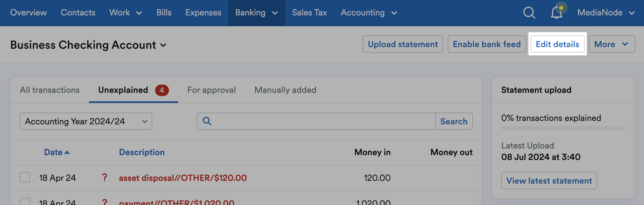Tick checkbox for asset disposal transaction
Viewport: 644px width, 205px height.
pos(25,177)
